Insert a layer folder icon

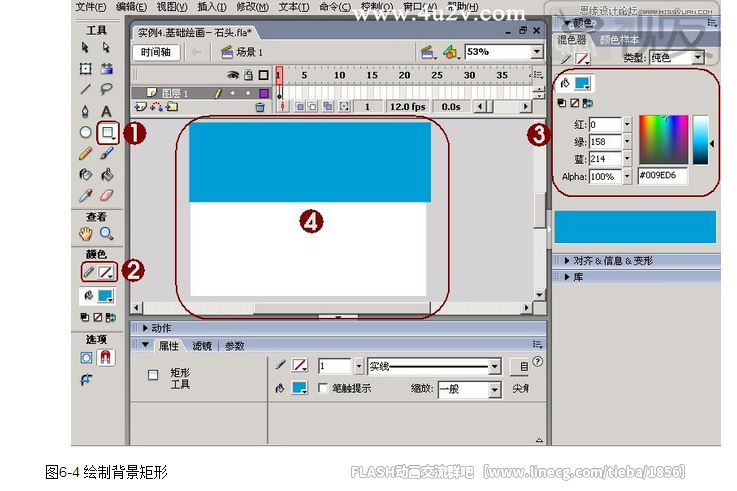172,107
